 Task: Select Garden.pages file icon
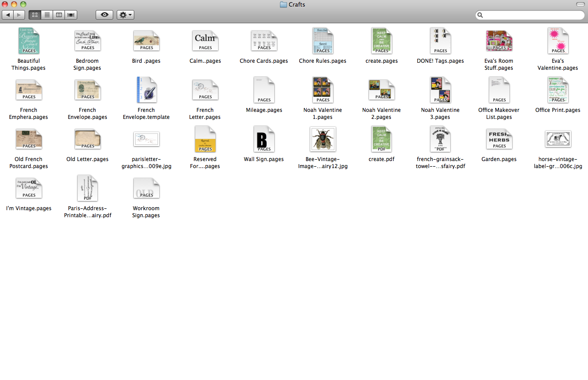pos(499,139)
